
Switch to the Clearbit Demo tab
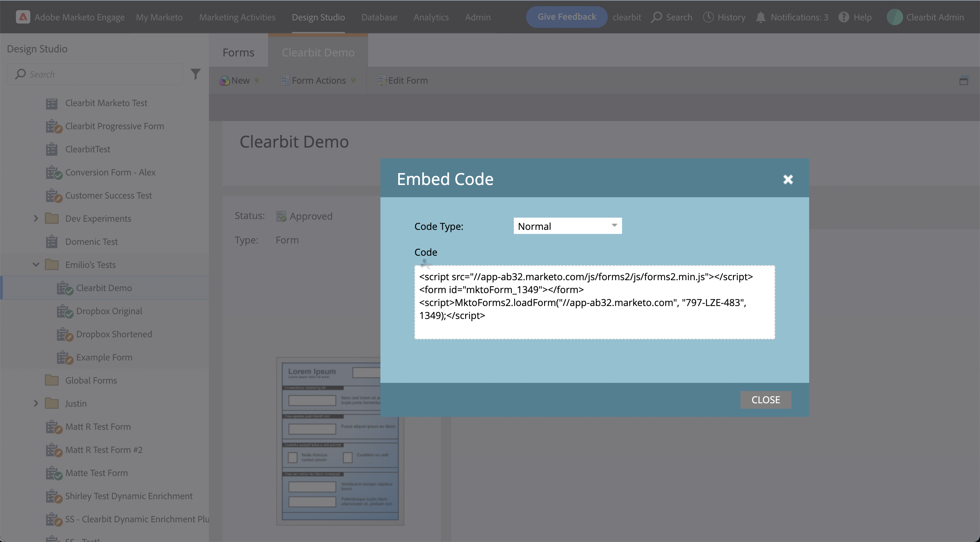318,52
